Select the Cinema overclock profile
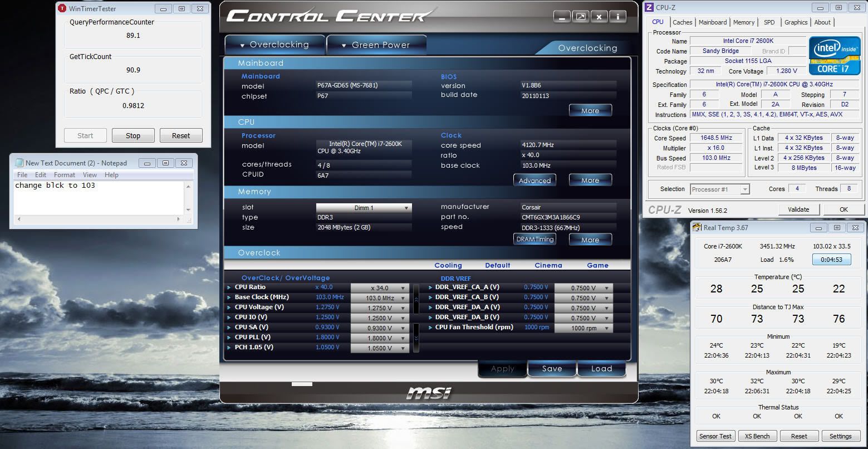This screenshot has width=868, height=449. pos(548,266)
